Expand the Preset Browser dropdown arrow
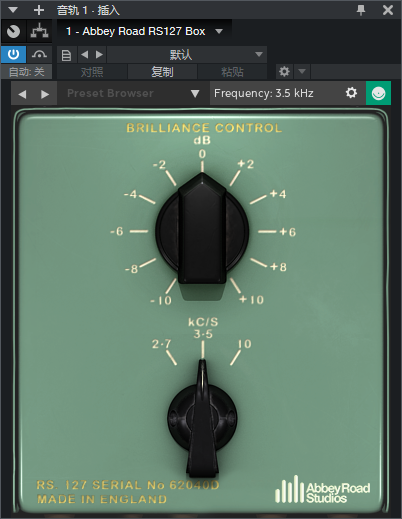This screenshot has width=402, height=519. pyautogui.click(x=195, y=94)
